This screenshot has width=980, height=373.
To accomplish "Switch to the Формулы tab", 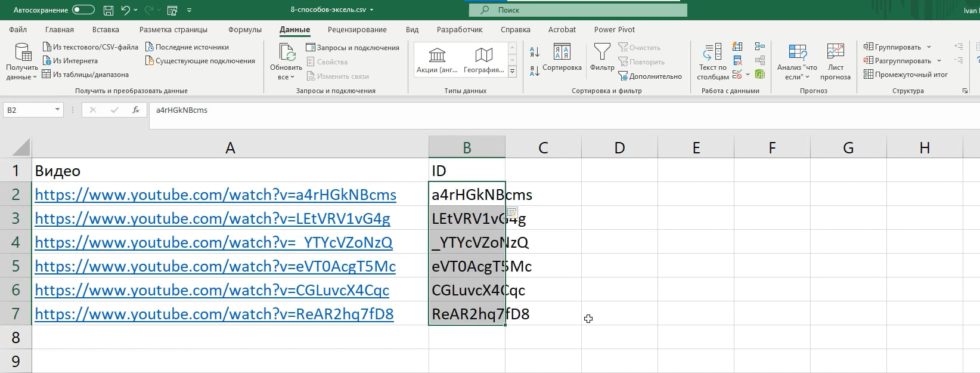I will 245,29.
